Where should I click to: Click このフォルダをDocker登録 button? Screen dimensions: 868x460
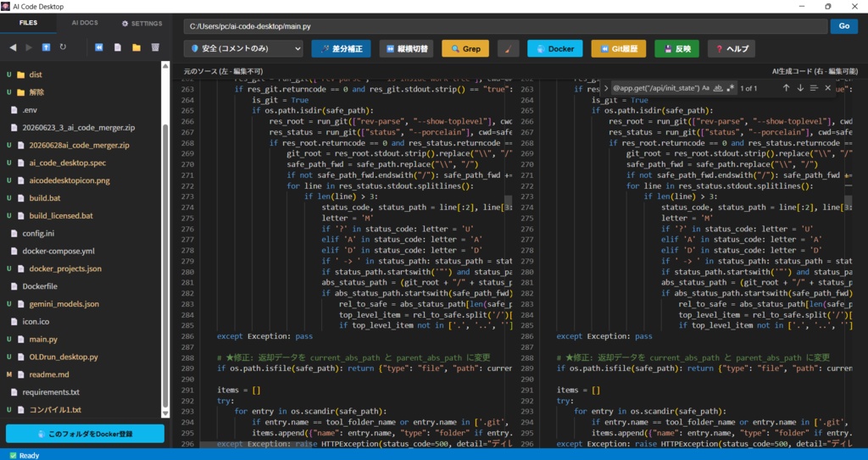[x=86, y=434]
